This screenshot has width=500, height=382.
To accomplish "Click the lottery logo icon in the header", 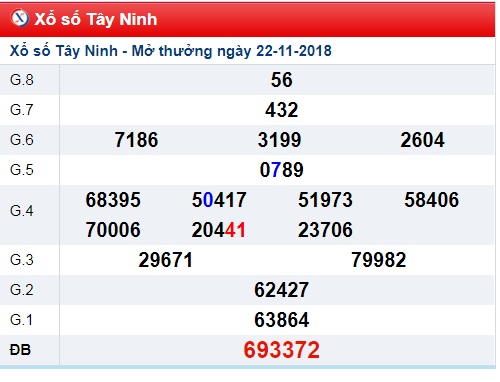I will coord(19,18).
